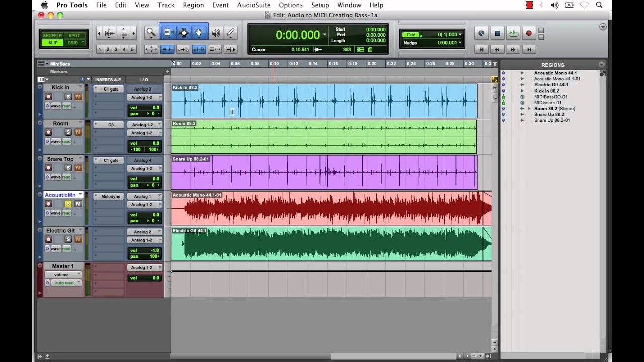Open the Grid value dropdown arrow

[460, 35]
